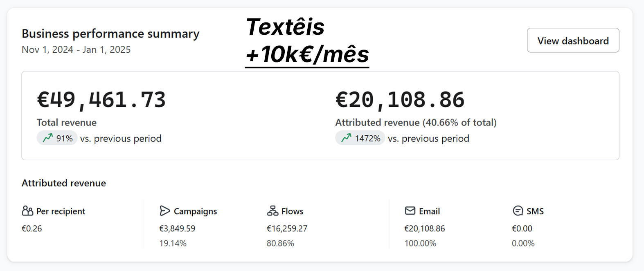The height and width of the screenshot is (271, 644).
Task: Click the Business performance summary heading
Action: point(110,34)
